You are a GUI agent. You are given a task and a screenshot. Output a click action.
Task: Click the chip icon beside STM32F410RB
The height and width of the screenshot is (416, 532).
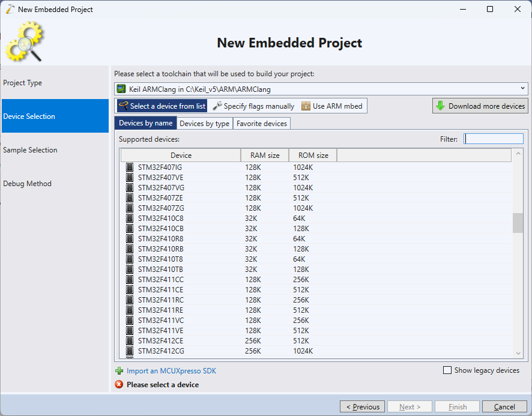(130, 249)
